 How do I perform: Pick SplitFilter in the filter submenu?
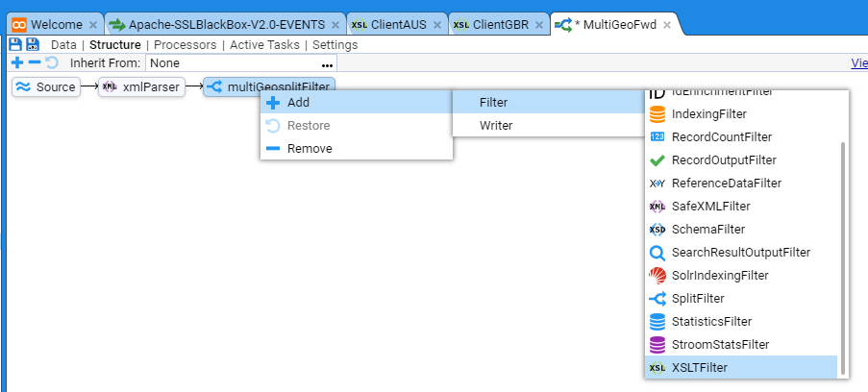click(x=697, y=298)
